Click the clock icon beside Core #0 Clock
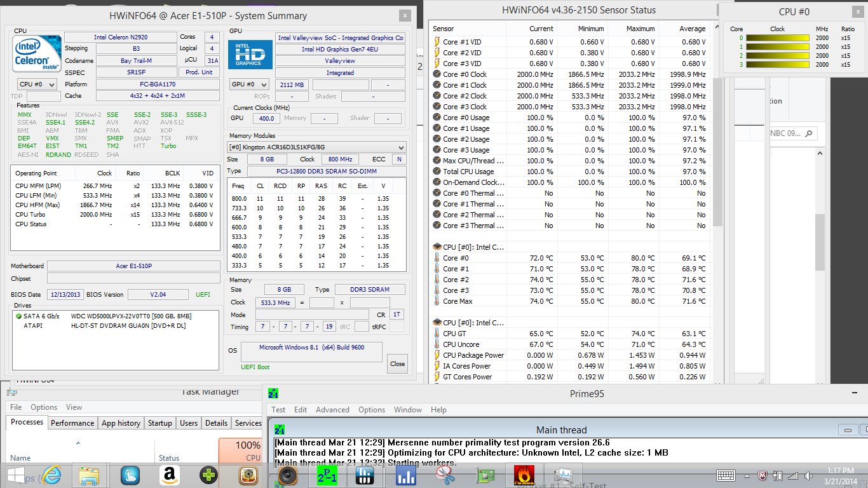 click(437, 74)
